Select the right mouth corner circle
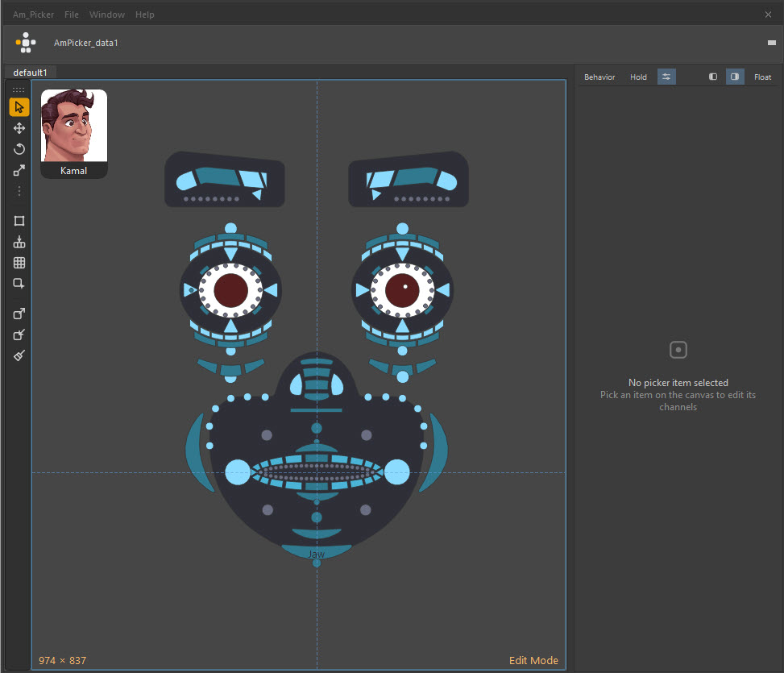This screenshot has height=673, width=784. point(397,472)
